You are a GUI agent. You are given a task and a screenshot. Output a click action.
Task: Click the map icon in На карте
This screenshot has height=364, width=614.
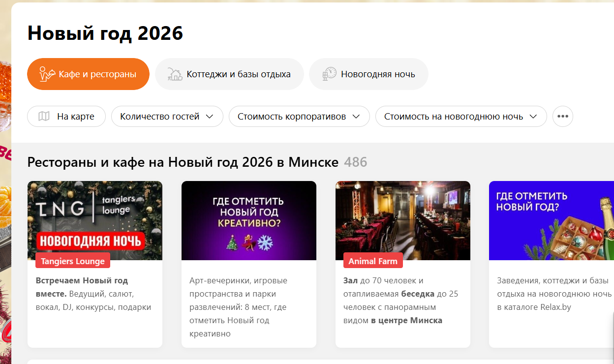(44, 117)
